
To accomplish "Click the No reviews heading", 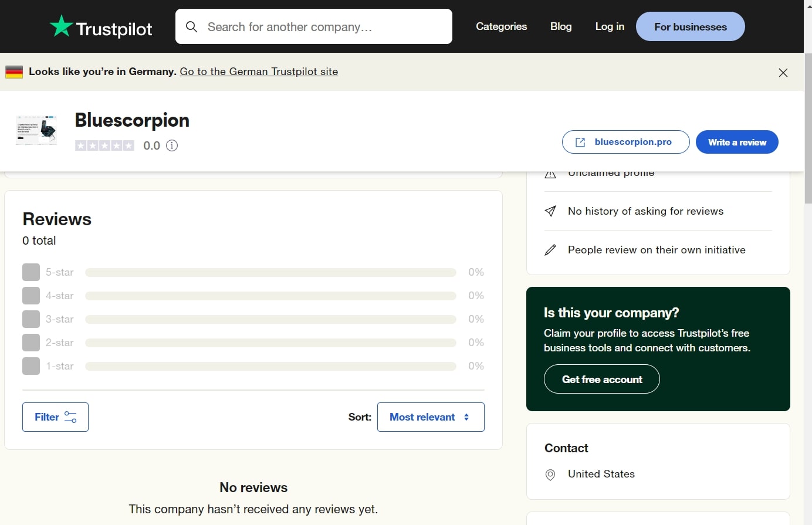I will pyautogui.click(x=253, y=487).
